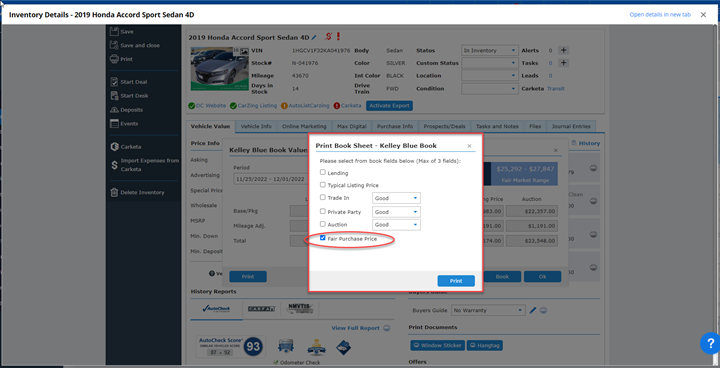Click the Save and close icon

click(x=114, y=45)
